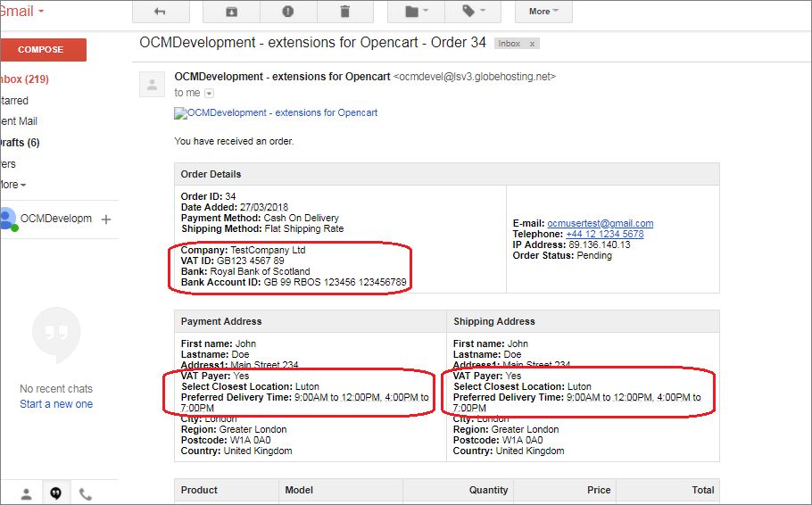Open the Inbox (219) folder
The height and width of the screenshot is (505, 812).
coord(24,79)
